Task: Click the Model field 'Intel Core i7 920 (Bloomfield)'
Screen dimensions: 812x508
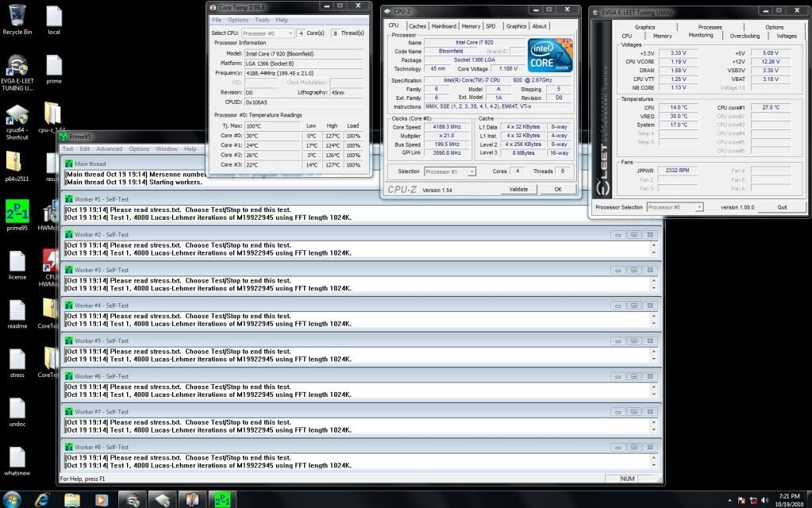Action: 304,53
